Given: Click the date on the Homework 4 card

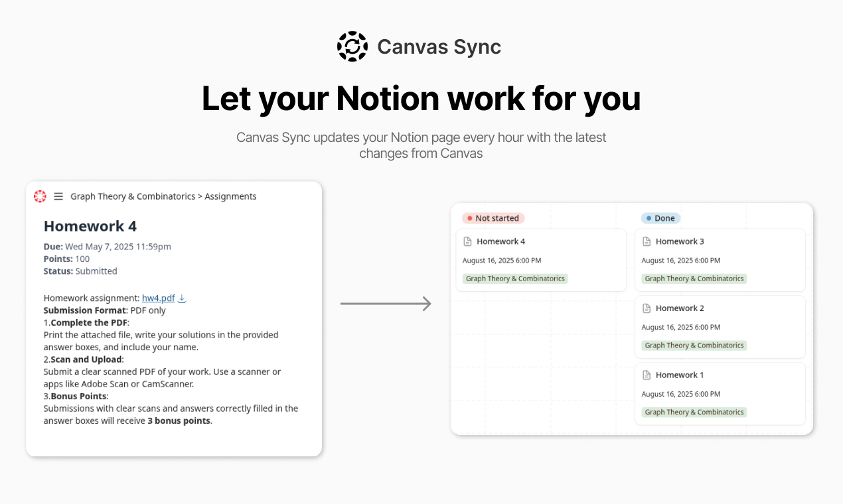Looking at the screenshot, I should tap(502, 261).
